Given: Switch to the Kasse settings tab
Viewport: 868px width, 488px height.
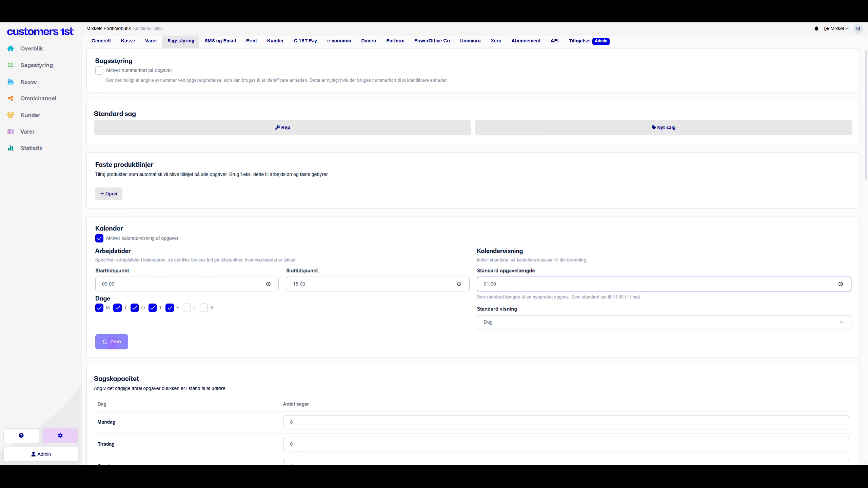Looking at the screenshot, I should [x=128, y=41].
